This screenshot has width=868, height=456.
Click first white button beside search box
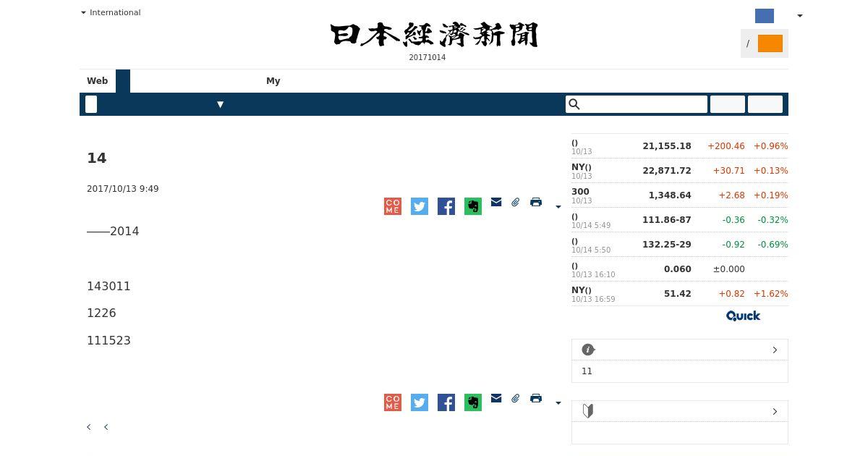tap(728, 104)
